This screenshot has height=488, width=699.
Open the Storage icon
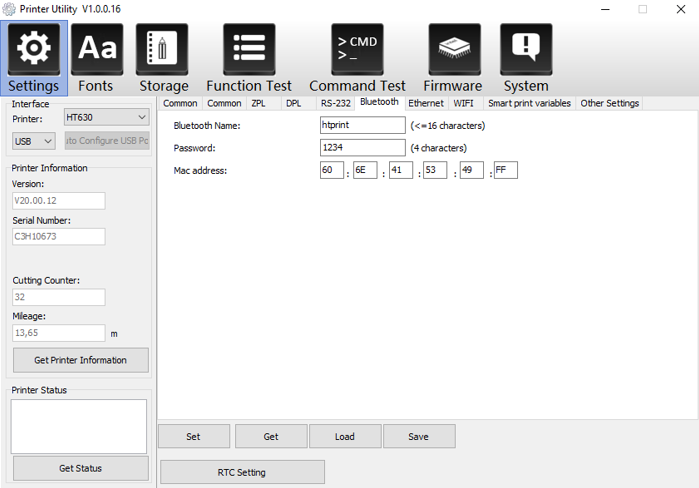point(163,48)
